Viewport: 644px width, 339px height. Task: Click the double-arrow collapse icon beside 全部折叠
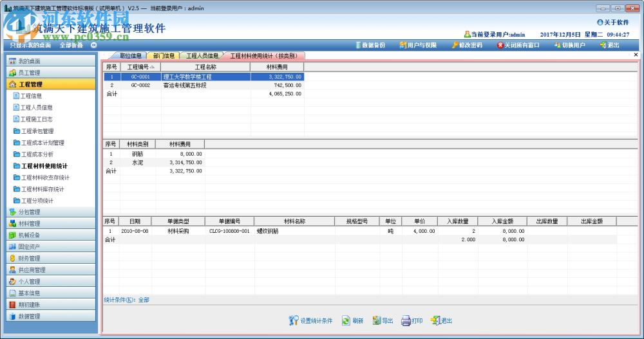click(x=93, y=45)
